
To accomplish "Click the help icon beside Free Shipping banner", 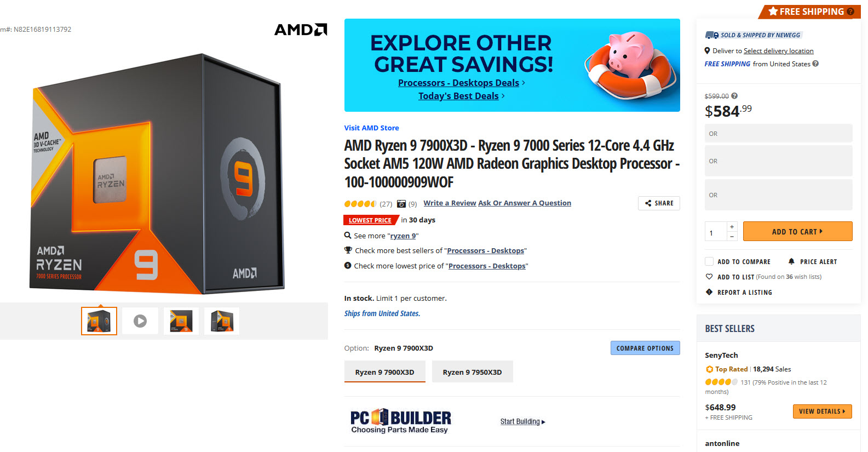I will coord(850,12).
